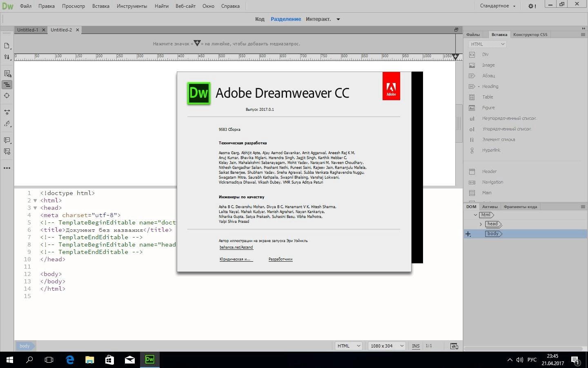Insert Hyperlink element from panel
Image resolution: width=588 pixels, height=368 pixels.
click(x=491, y=150)
